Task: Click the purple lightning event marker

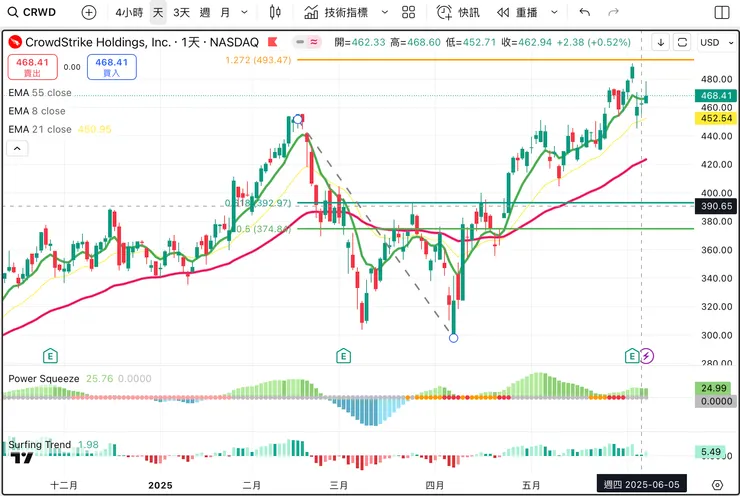Action: 647,356
